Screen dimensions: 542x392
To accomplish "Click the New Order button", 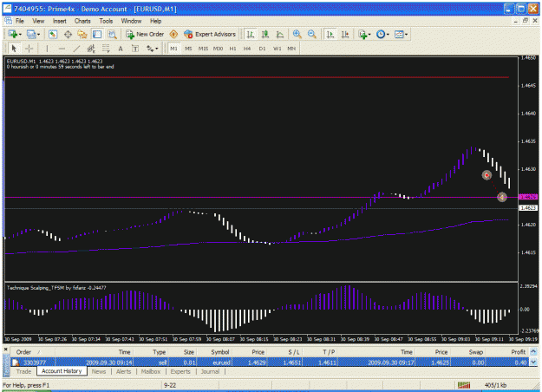I will tap(145, 34).
